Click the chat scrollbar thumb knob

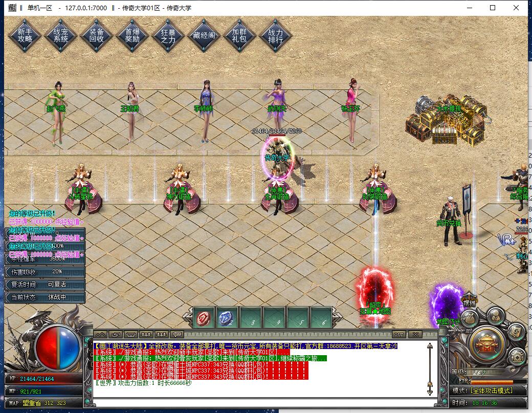(430, 385)
